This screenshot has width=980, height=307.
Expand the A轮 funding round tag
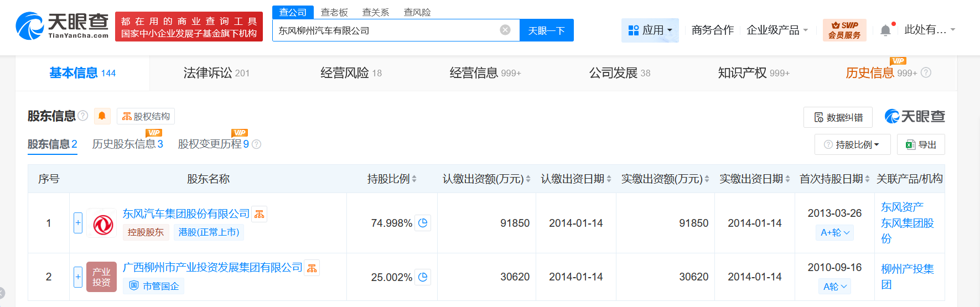pyautogui.click(x=834, y=286)
